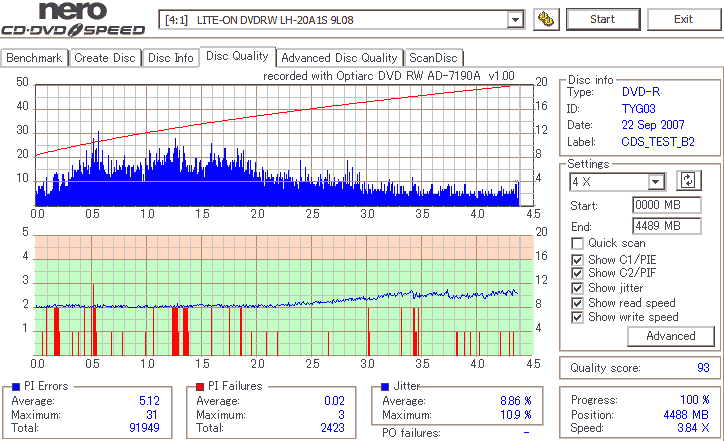Click the progress value 100 %

[x=695, y=400]
